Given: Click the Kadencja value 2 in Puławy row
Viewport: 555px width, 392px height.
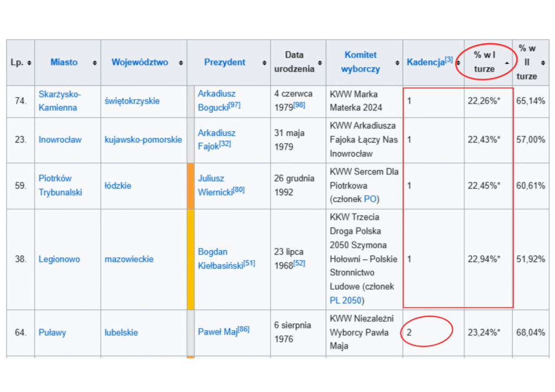Looking at the screenshot, I should pyautogui.click(x=409, y=332).
